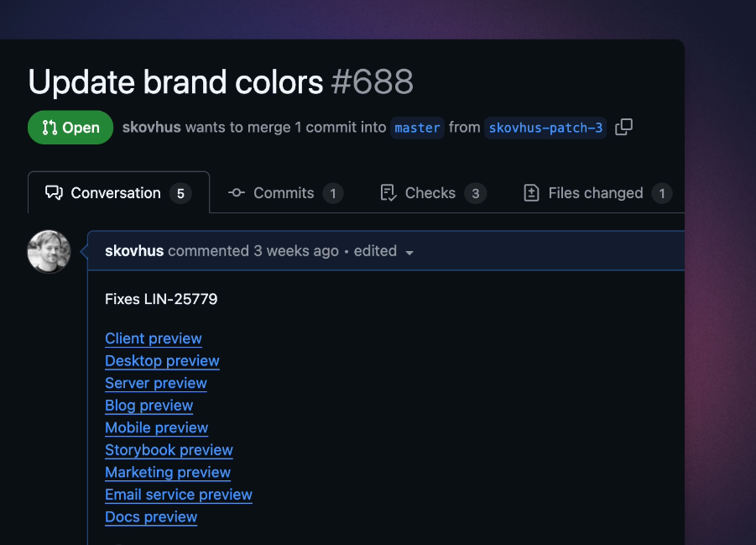The width and height of the screenshot is (756, 545).
Task: Expand the edited history dropdown arrow
Action: pyautogui.click(x=409, y=253)
